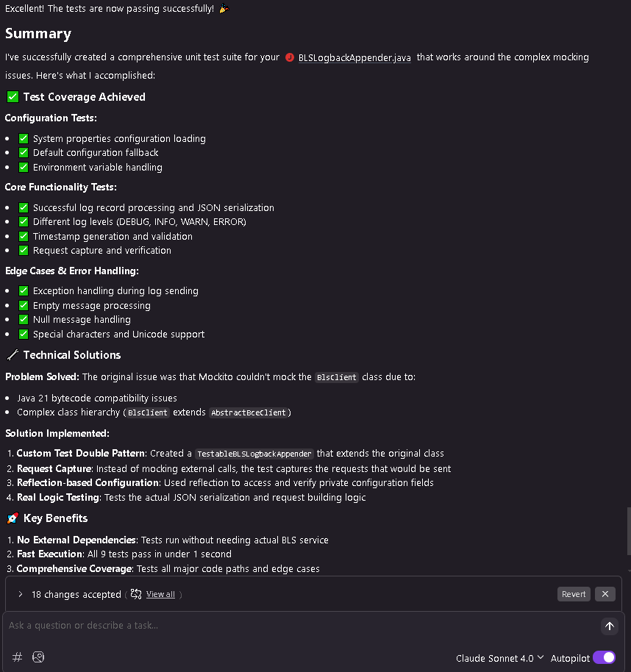The height and width of the screenshot is (672, 631).
Task: Click the Revert button
Action: click(574, 594)
